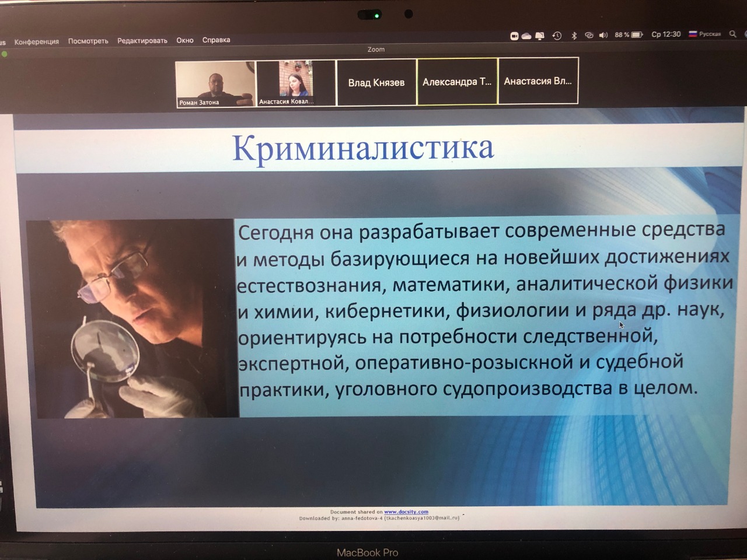Open the Посмотреть menu

[88, 41]
